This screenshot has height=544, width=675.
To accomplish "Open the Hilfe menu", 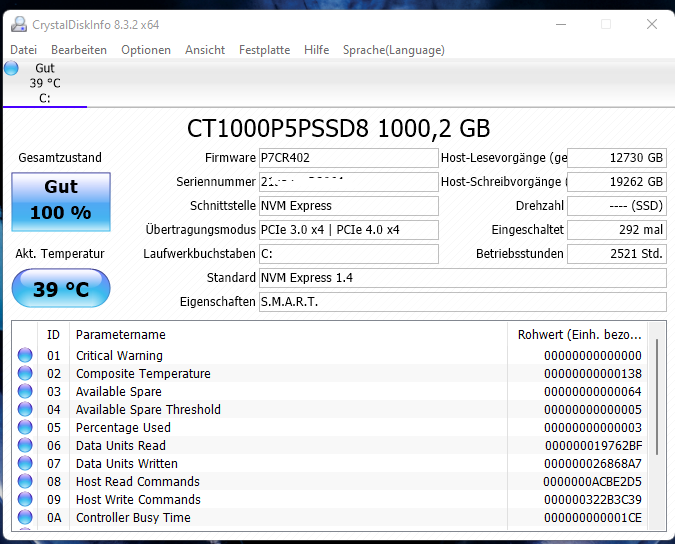I will click(316, 50).
